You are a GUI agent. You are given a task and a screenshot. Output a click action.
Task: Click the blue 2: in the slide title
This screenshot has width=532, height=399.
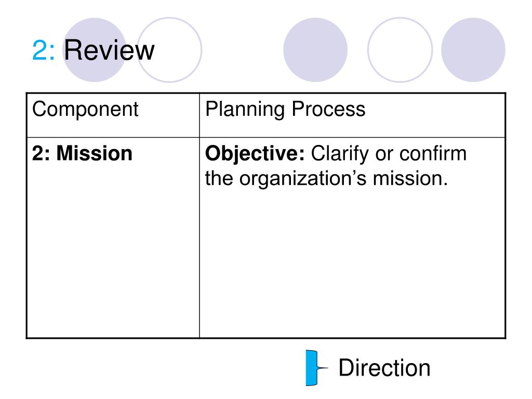43,50
